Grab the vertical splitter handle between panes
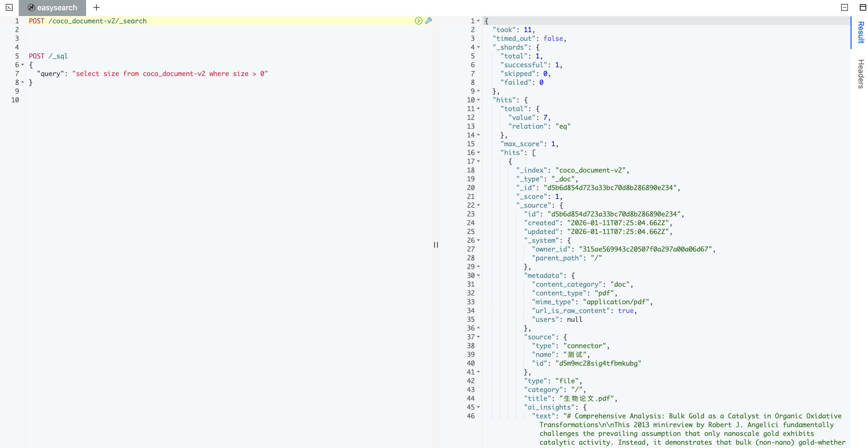Viewport: 868px width, 448px height. 436,245
